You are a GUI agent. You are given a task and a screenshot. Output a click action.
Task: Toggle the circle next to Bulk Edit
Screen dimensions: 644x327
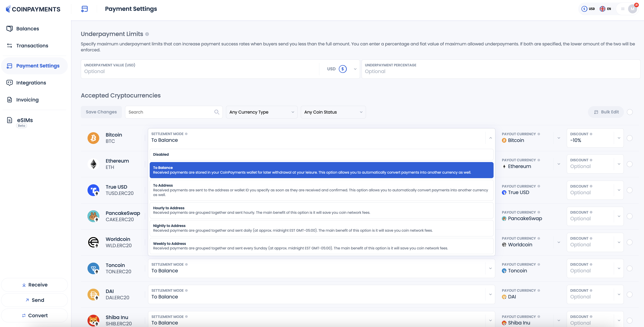pyautogui.click(x=630, y=112)
